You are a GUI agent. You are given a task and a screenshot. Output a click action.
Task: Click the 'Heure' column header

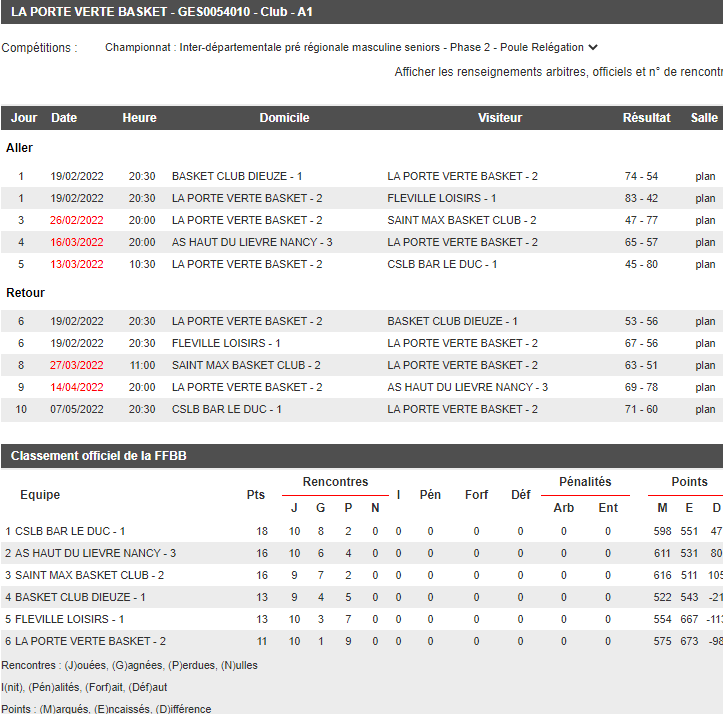point(139,118)
